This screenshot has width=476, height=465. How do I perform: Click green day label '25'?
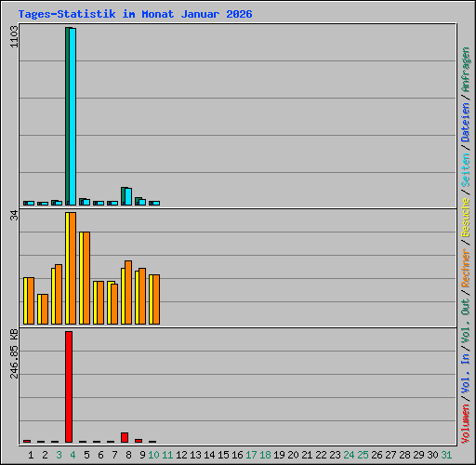point(363,455)
